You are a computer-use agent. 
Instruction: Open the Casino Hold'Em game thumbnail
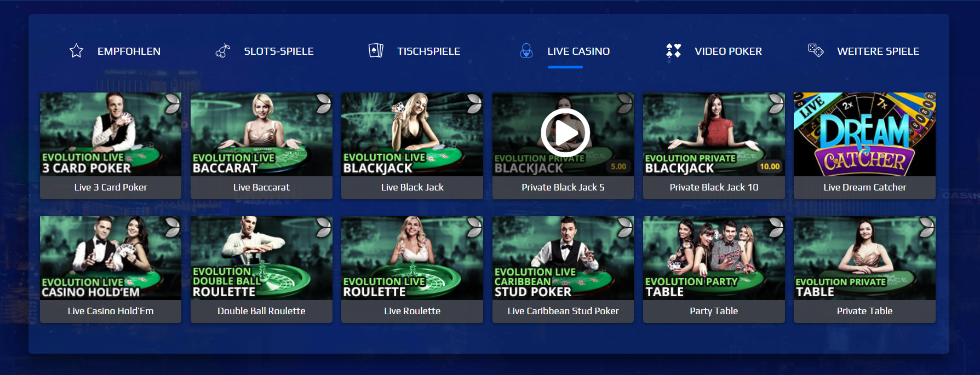point(111,258)
